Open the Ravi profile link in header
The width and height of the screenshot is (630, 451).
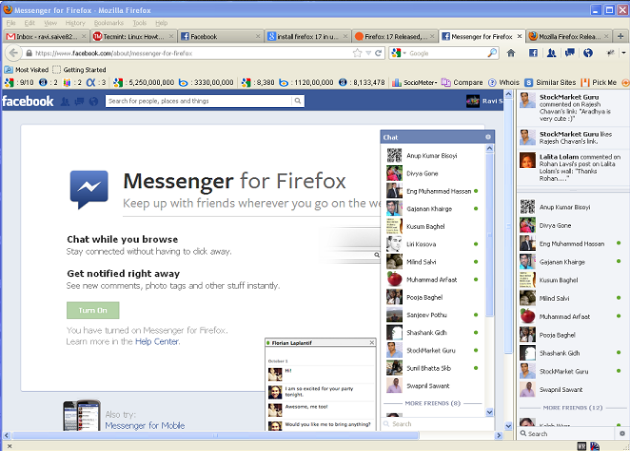[484, 101]
